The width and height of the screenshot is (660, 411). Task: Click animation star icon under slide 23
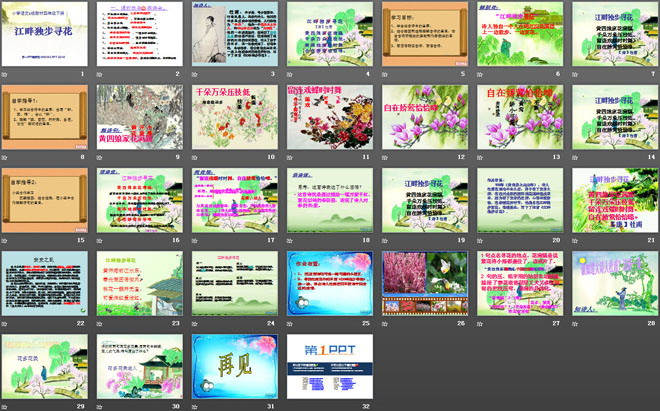point(100,323)
